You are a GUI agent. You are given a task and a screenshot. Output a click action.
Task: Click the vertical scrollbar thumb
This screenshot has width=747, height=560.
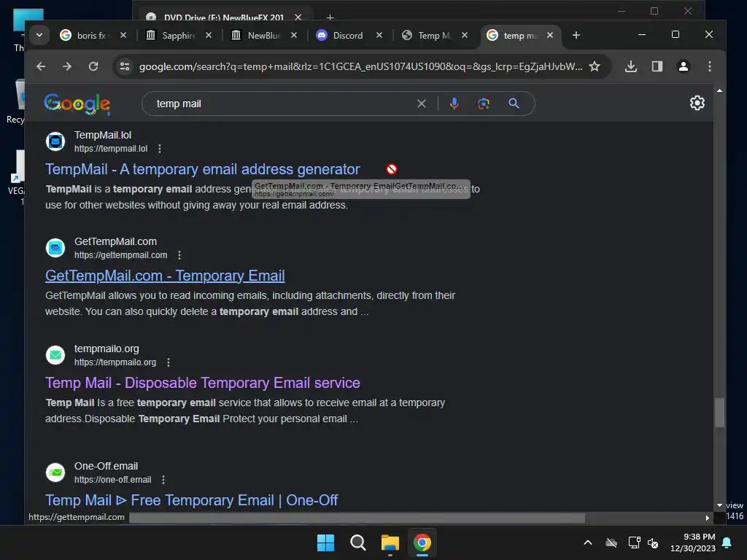click(x=719, y=413)
